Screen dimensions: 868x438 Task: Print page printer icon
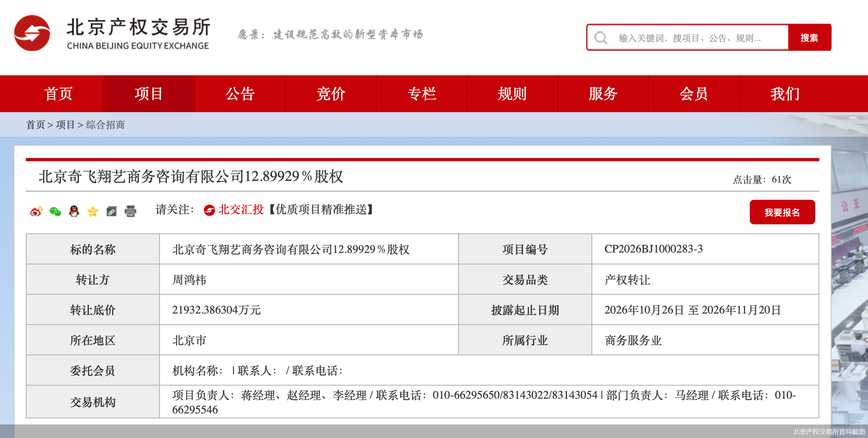130,211
